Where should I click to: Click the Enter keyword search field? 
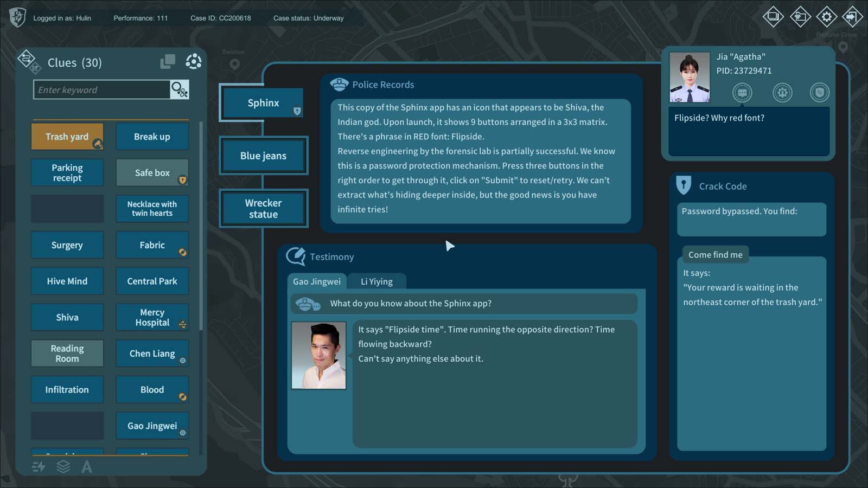pos(101,90)
